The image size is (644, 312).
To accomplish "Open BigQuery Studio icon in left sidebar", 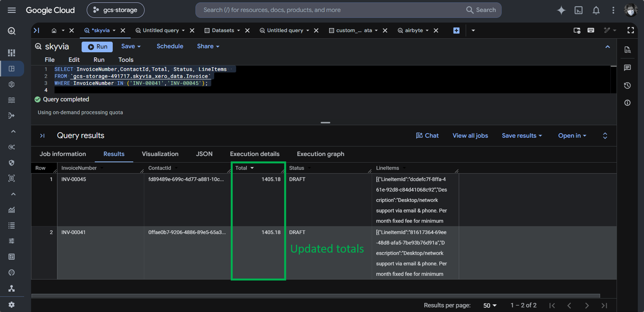I will [x=11, y=69].
